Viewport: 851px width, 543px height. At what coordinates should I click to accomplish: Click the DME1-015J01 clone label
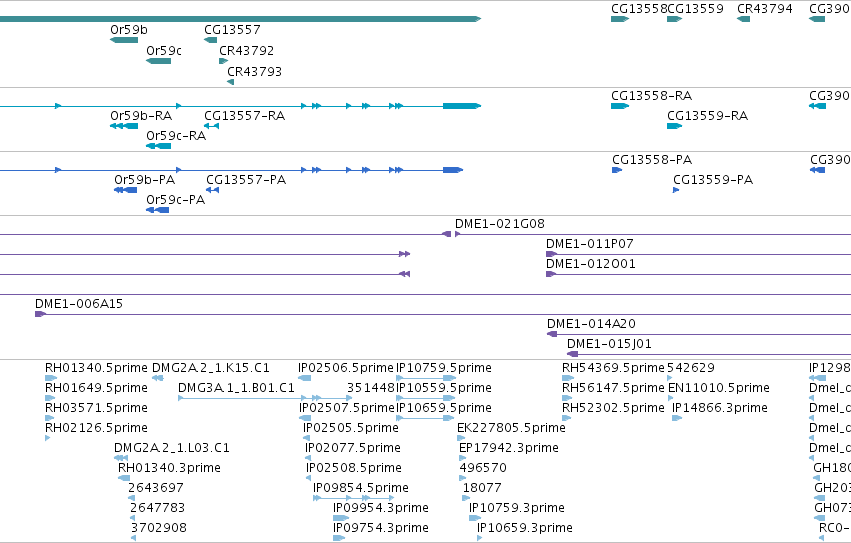609,344
